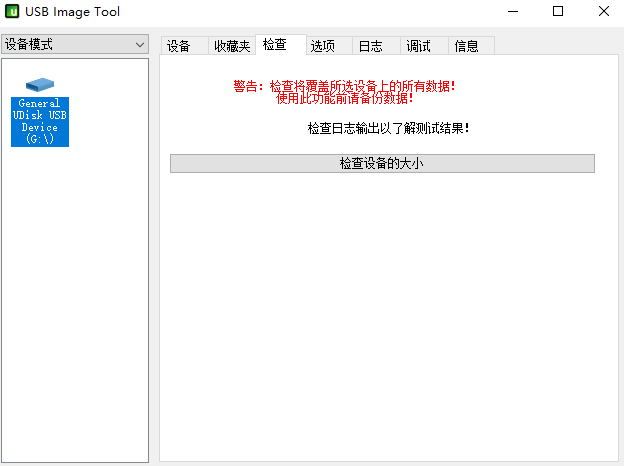The image size is (624, 466).
Task: Click the USB Image Tool title text
Action: [x=75, y=12]
